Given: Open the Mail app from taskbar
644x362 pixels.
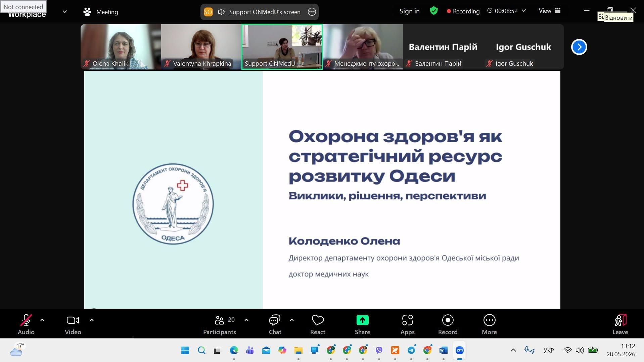Looking at the screenshot, I should [x=266, y=350].
